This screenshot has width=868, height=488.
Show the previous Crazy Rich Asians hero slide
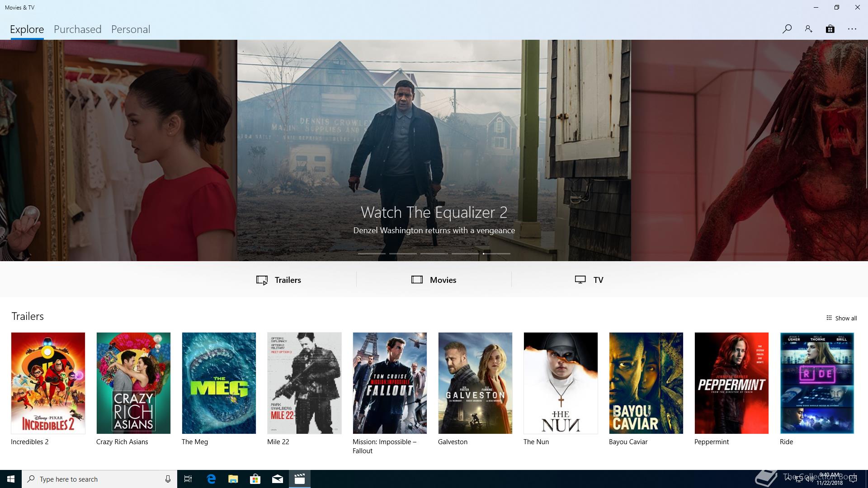point(118,150)
